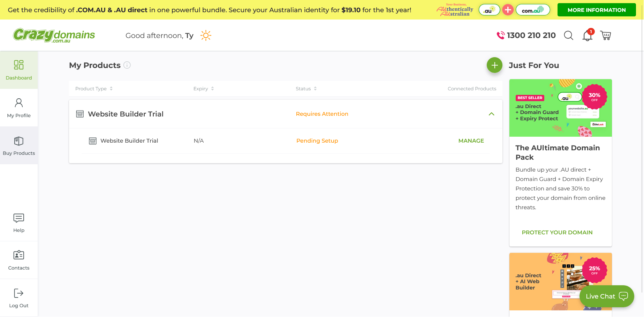Open Contacts in the sidebar
644x317 pixels.
[x=19, y=260]
